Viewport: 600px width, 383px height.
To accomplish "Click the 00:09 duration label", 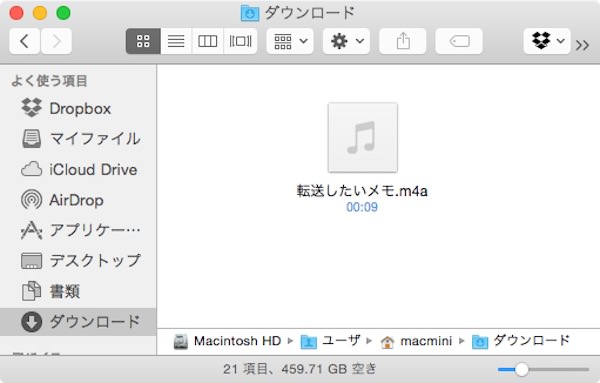I will click(362, 207).
